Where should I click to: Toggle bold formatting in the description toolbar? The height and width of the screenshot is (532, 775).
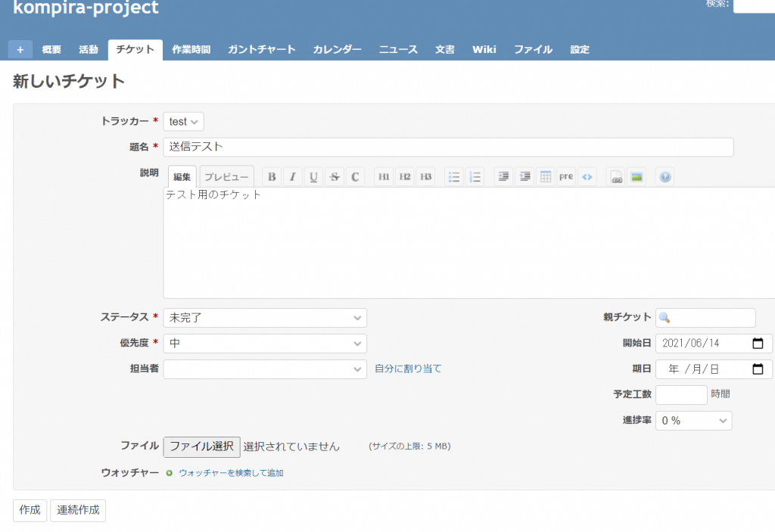[271, 176]
